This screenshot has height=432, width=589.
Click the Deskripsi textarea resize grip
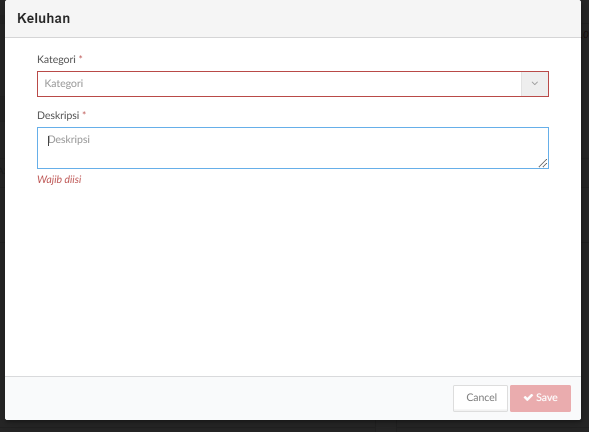[543, 163]
